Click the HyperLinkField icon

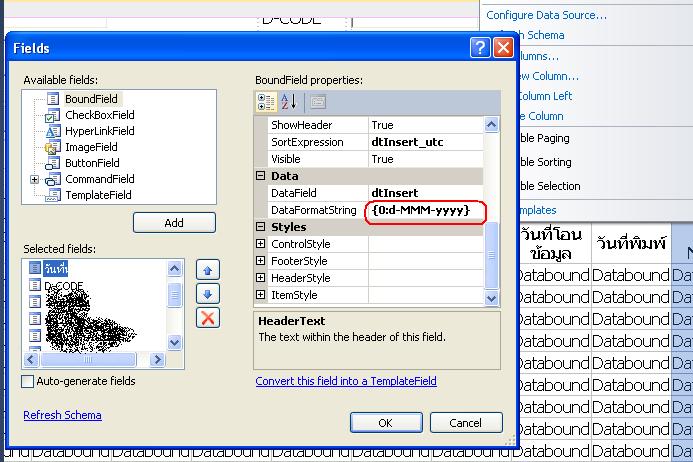pyautogui.click(x=53, y=131)
